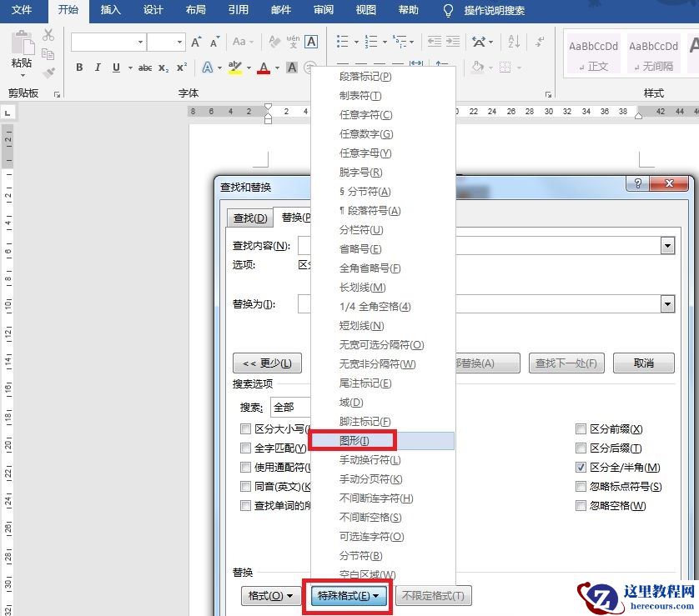The height and width of the screenshot is (616, 699).
Task: Switch to the 查找(D) tab in dialog
Action: (250, 218)
